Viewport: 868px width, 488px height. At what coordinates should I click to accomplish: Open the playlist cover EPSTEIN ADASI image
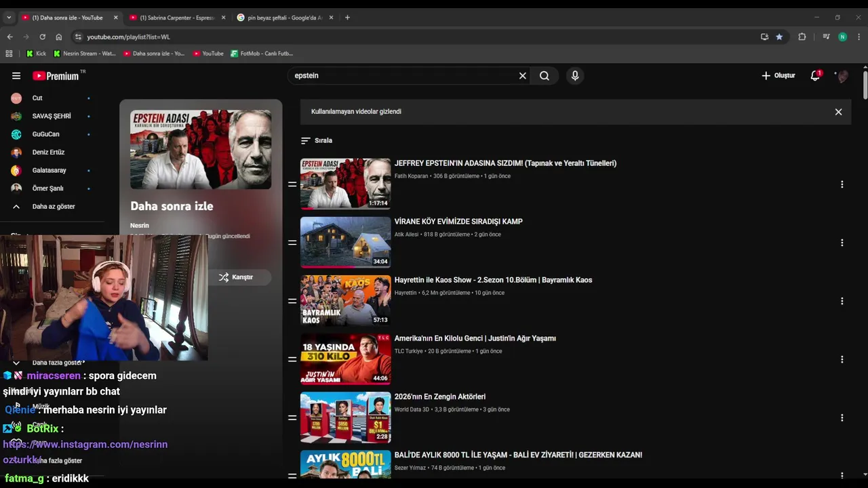[201, 150]
